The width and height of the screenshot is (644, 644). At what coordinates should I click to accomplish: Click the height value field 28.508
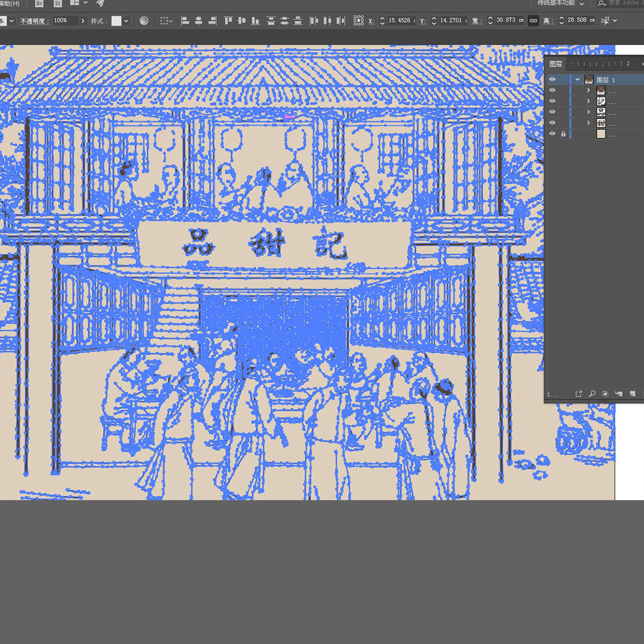581,20
